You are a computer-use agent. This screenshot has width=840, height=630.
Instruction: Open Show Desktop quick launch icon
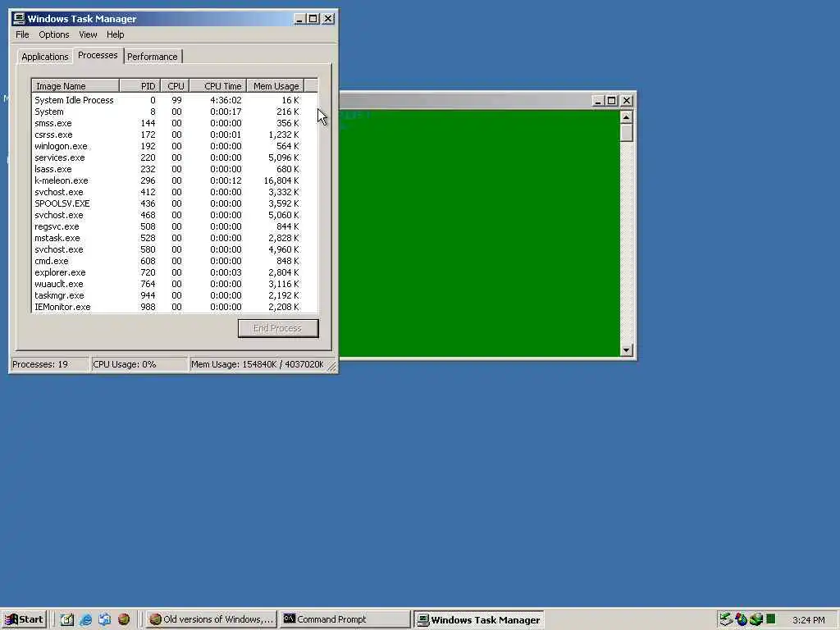click(x=67, y=619)
